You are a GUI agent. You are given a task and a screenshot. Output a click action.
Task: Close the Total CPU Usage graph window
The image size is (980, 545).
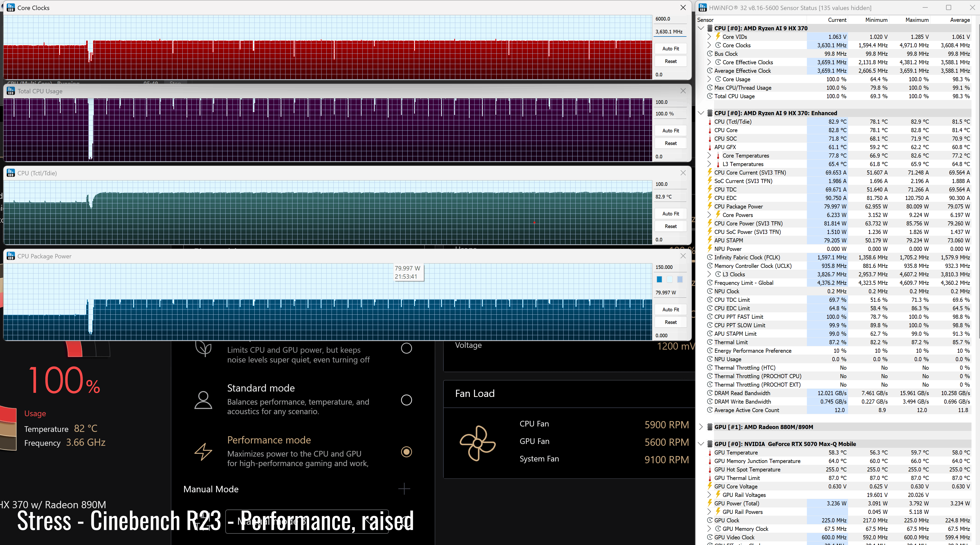683,91
